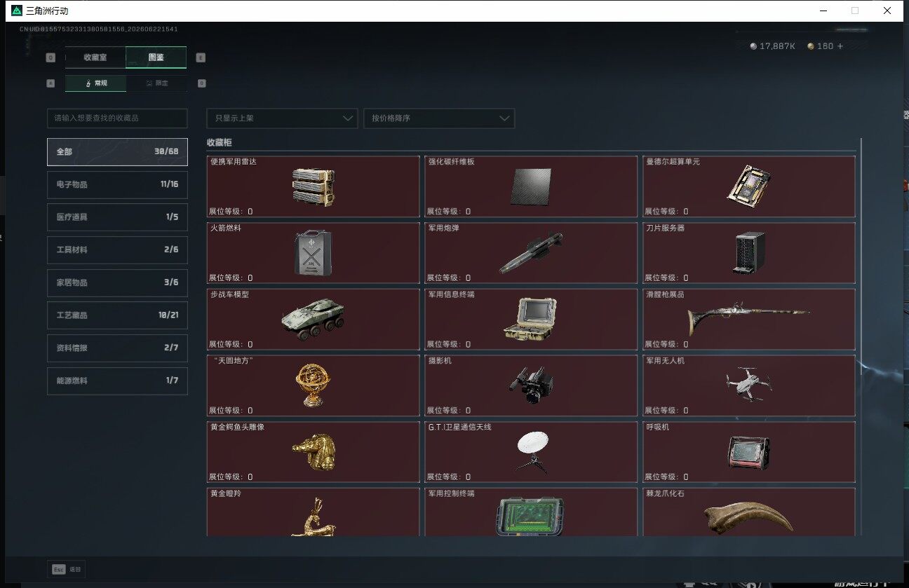Viewport: 909px width, 588px height.
Task: Click the E key hint beside 图鉴
Action: point(201,58)
